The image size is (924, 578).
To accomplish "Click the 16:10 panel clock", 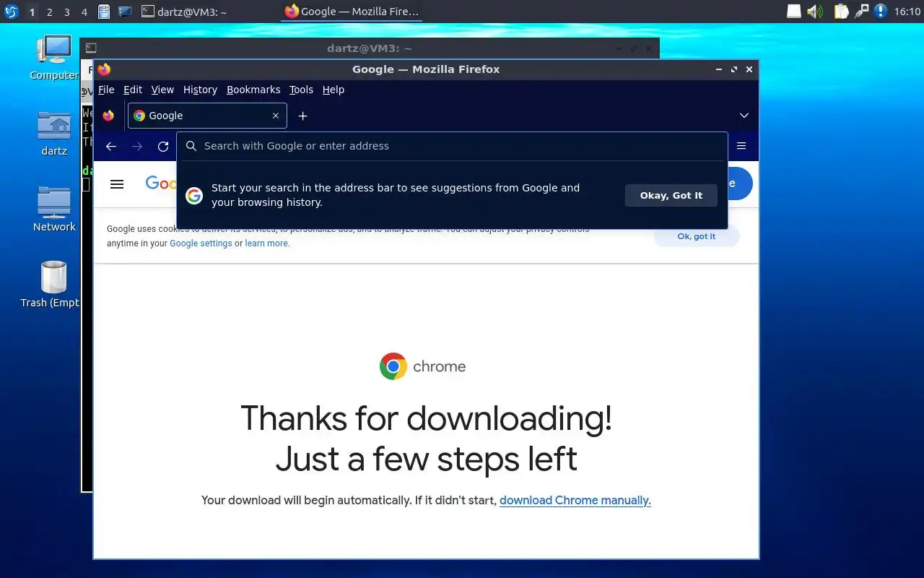I will [x=907, y=12].
